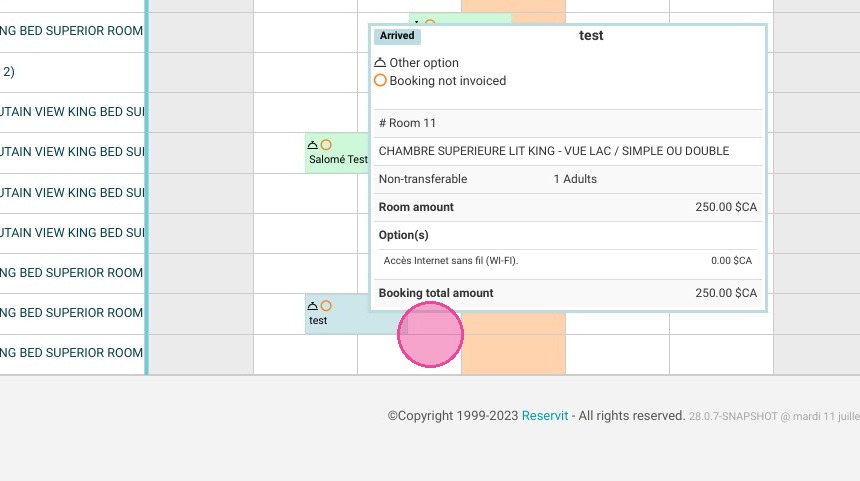Screen dimensions: 860x481
Task: Open the Salomé Test booking block
Action: 337,153
